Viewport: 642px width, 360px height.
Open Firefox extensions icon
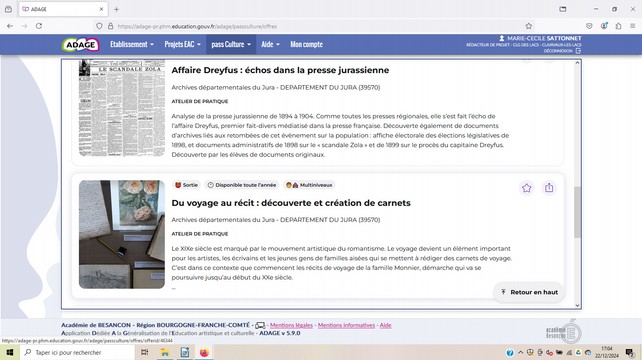tap(618, 26)
